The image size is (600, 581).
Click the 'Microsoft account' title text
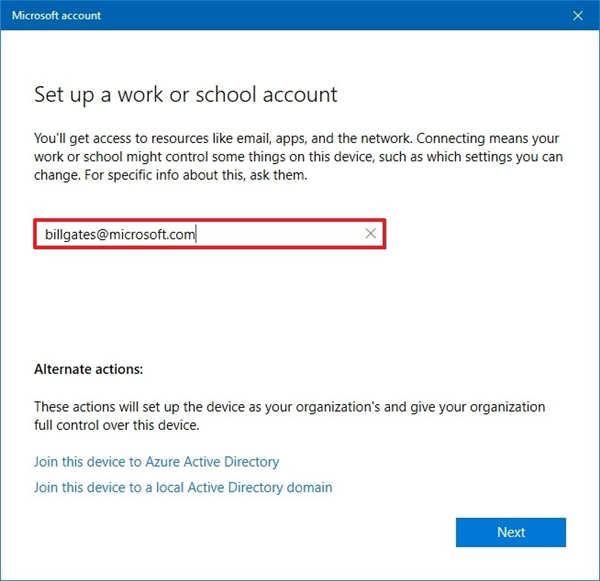56,16
